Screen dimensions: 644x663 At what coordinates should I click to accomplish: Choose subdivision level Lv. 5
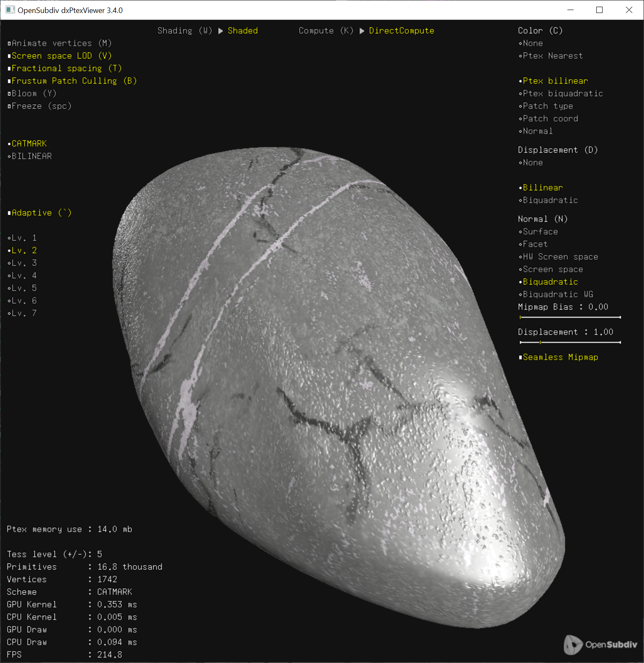[x=23, y=288]
